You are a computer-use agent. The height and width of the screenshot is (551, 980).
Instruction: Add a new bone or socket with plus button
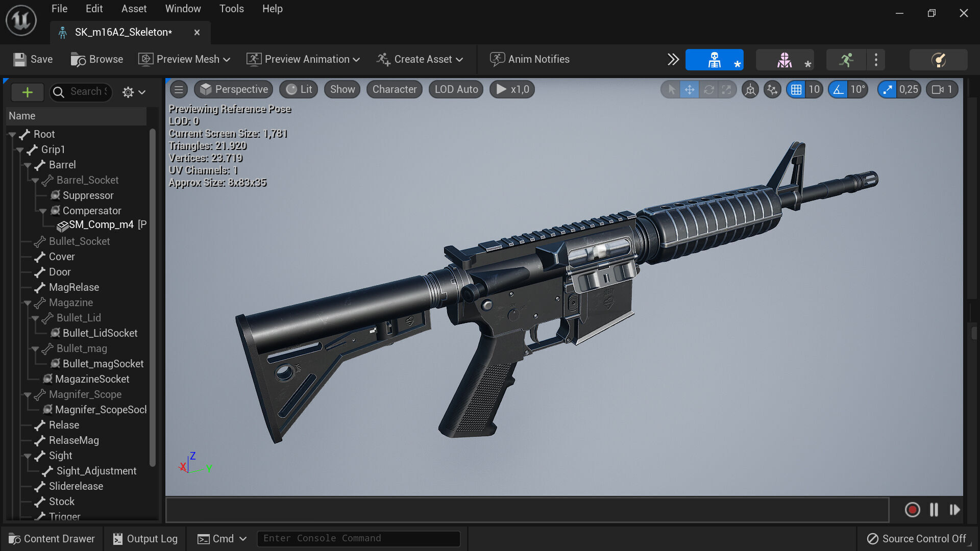[x=28, y=92]
